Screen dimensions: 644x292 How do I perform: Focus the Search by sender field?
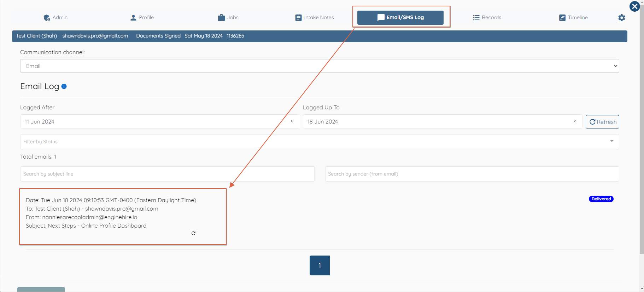point(472,174)
